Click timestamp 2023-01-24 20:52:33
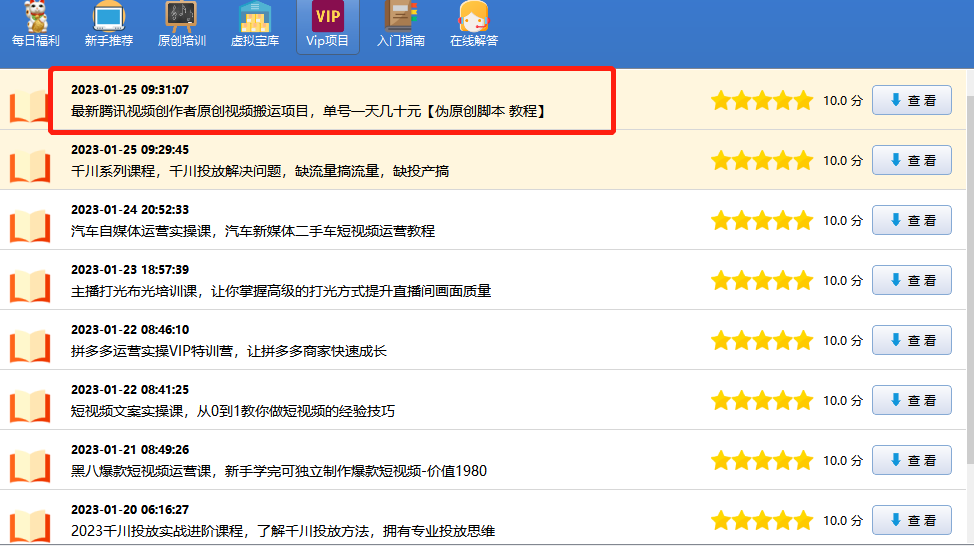The height and width of the screenshot is (556, 974). [x=130, y=209]
